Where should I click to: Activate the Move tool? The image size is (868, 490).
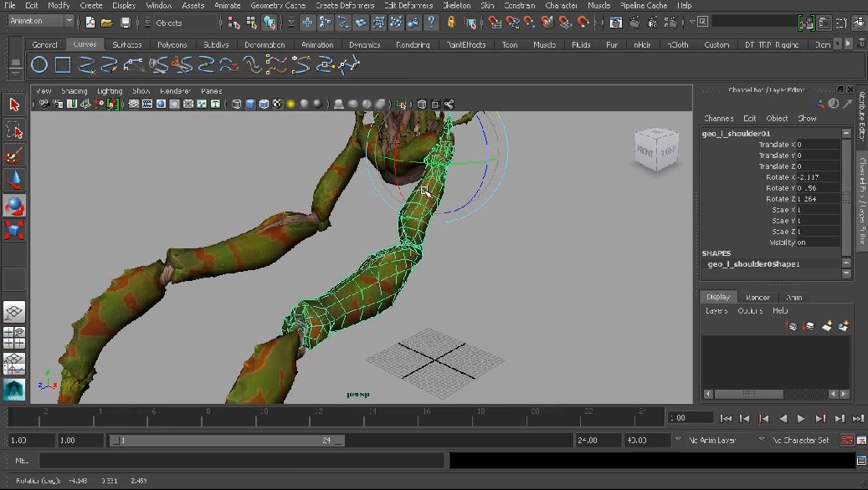[x=14, y=181]
